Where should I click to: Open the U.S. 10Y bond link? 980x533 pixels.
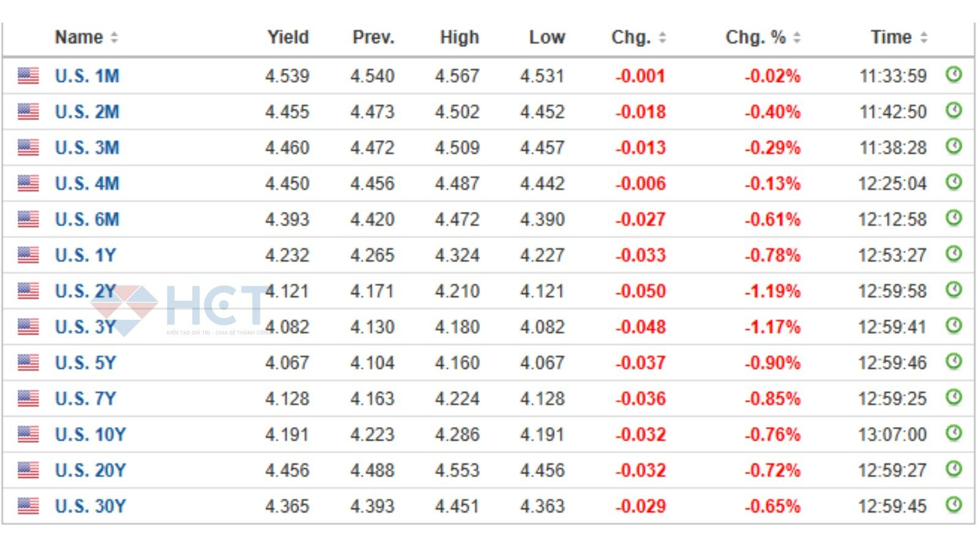pyautogui.click(x=90, y=434)
